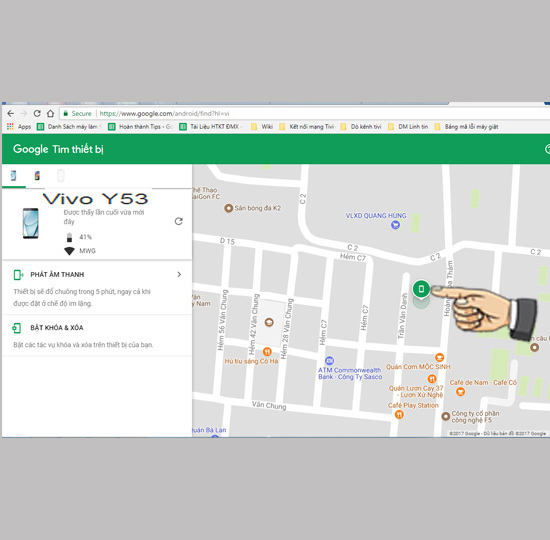
Task: Open the Kết nối mạng Tivi bookmark folder
Action: [307, 127]
